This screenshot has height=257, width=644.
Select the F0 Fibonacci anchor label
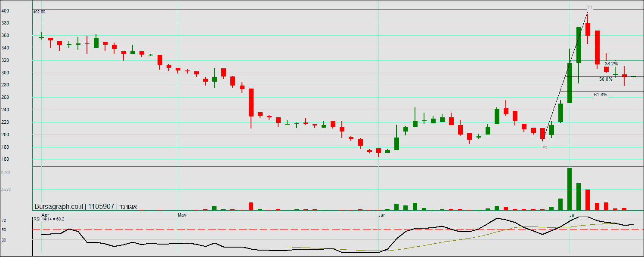545,147
